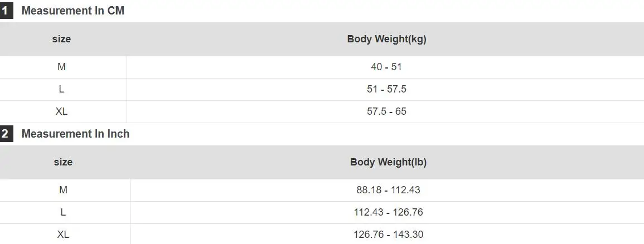
Task: Select size M in the CM table
Action: tap(61, 67)
